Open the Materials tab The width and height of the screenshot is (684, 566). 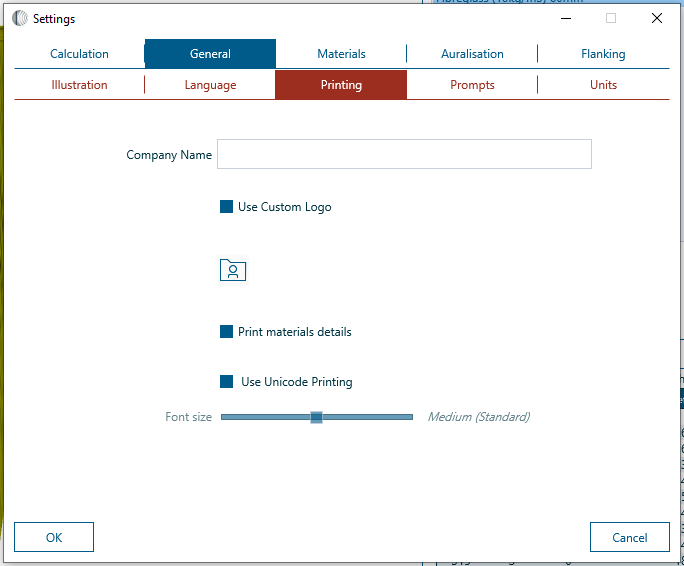click(x=341, y=54)
